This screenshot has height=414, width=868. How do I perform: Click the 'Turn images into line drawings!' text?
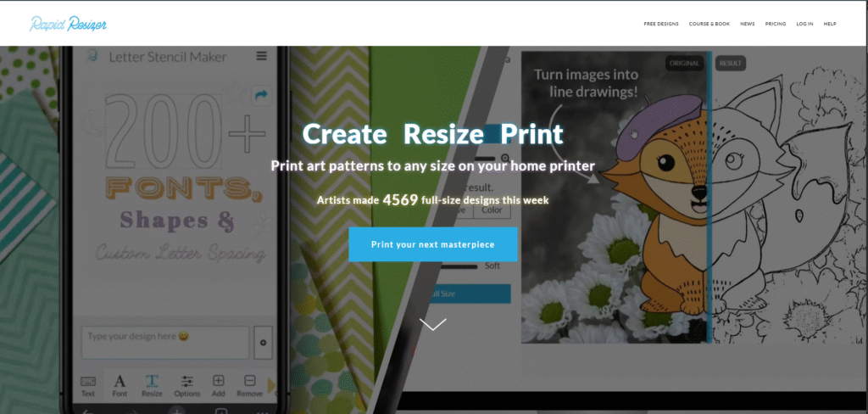click(x=587, y=83)
